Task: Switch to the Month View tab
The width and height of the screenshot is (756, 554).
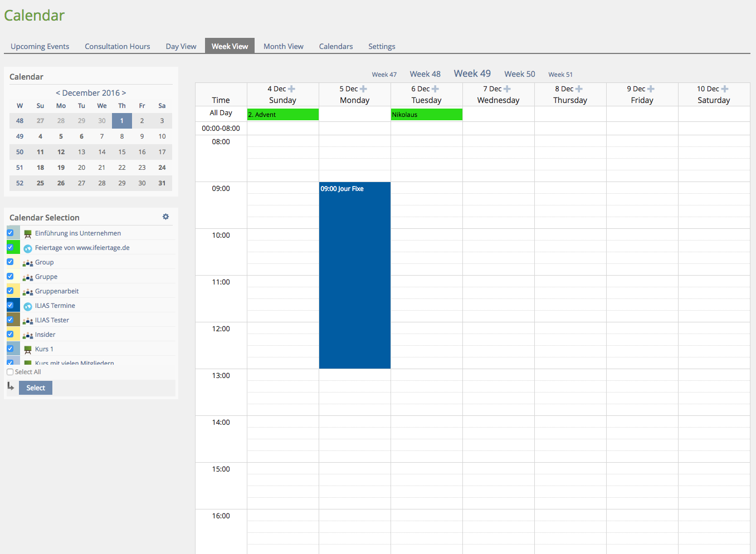Action: [283, 46]
